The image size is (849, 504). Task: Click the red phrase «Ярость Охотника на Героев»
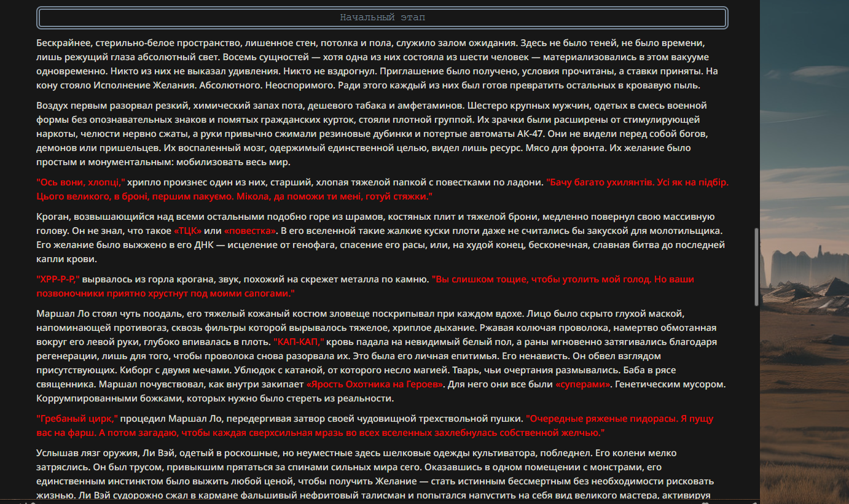pyautogui.click(x=375, y=385)
